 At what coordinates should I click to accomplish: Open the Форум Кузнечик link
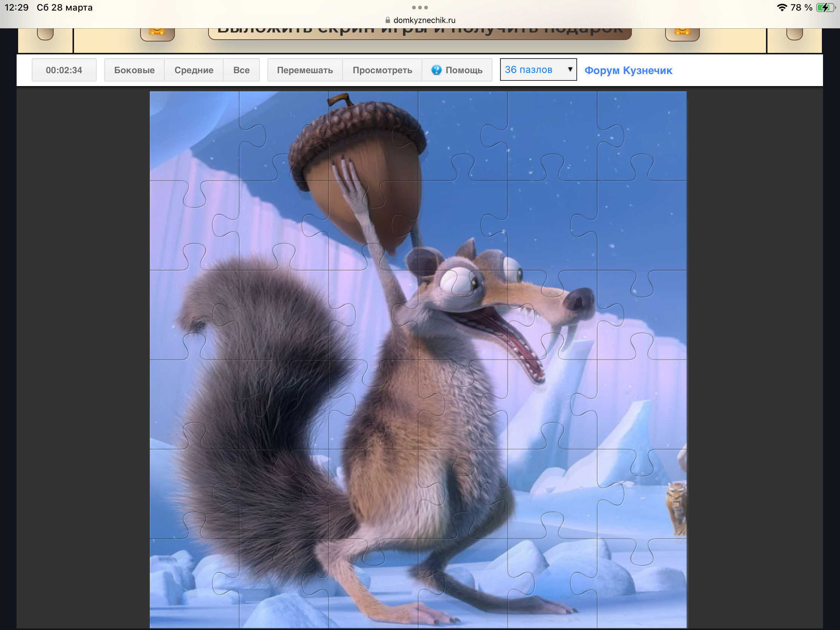[x=628, y=70]
